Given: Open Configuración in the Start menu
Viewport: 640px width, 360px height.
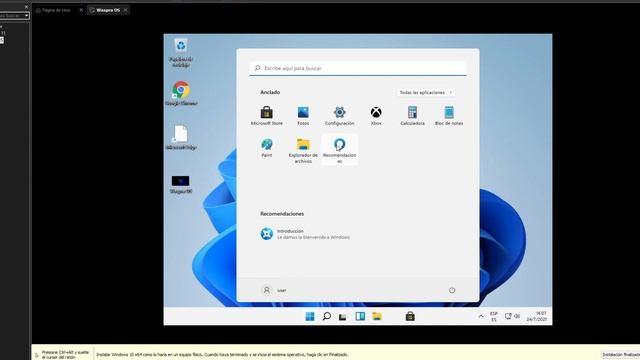Looking at the screenshot, I should point(339,116).
